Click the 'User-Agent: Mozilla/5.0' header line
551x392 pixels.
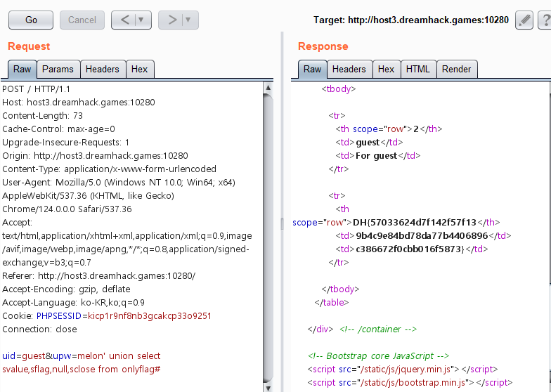pos(118,183)
